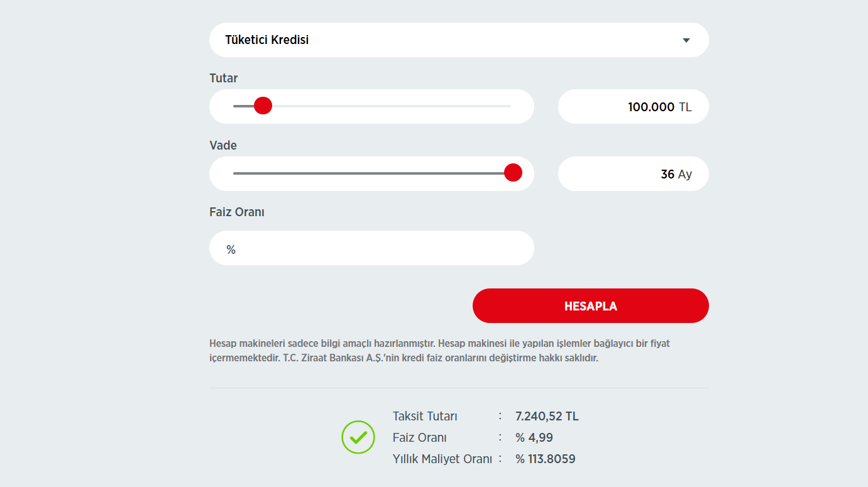Click the Faiz Oranı label above the input
Screen dimensions: 868x487
tap(237, 212)
